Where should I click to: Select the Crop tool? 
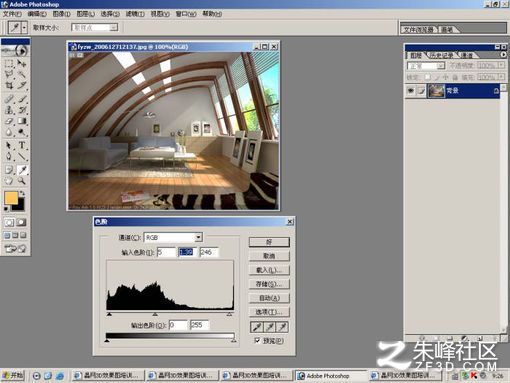coord(9,86)
